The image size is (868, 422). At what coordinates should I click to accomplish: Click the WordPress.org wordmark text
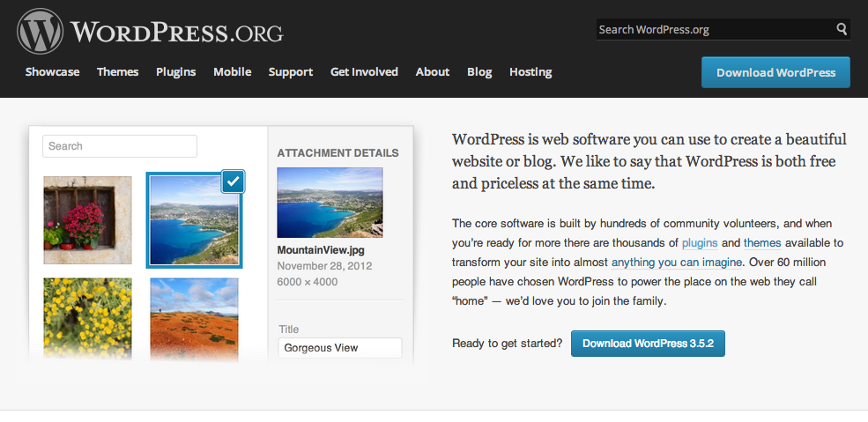(x=177, y=32)
